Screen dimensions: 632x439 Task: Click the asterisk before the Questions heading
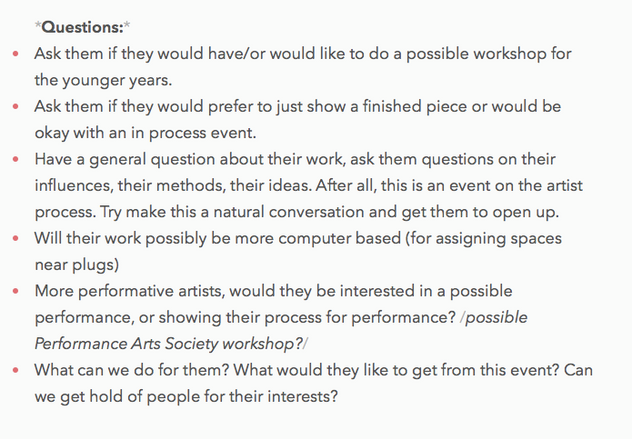(37, 27)
